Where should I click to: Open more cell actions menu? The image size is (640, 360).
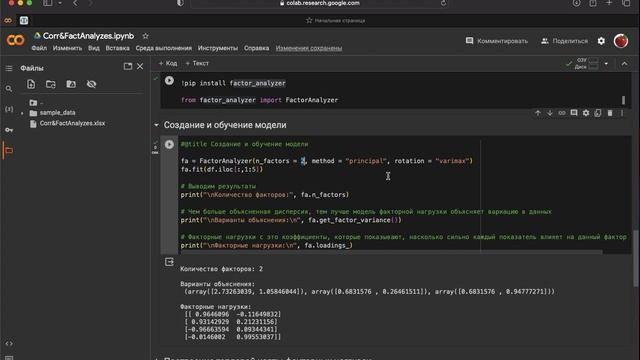pyautogui.click(x=622, y=113)
